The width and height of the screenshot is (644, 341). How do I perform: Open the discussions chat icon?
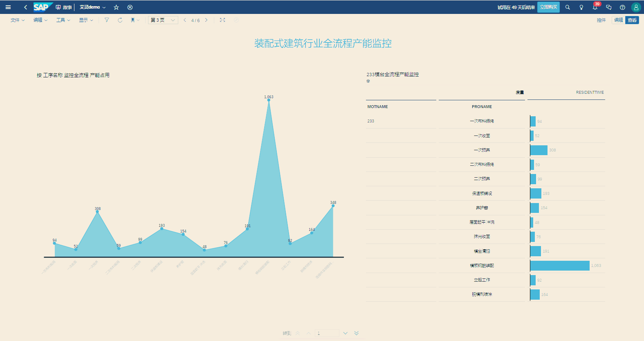pos(609,7)
